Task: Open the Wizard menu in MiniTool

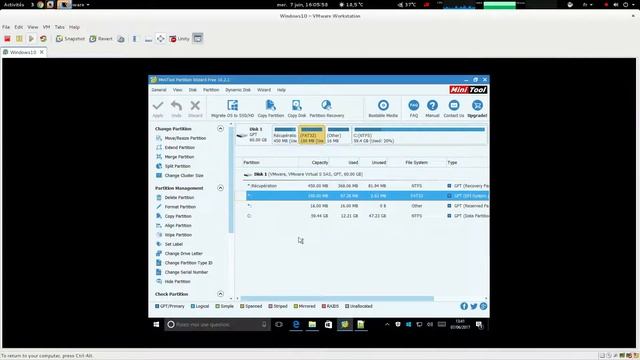Action: point(264,90)
